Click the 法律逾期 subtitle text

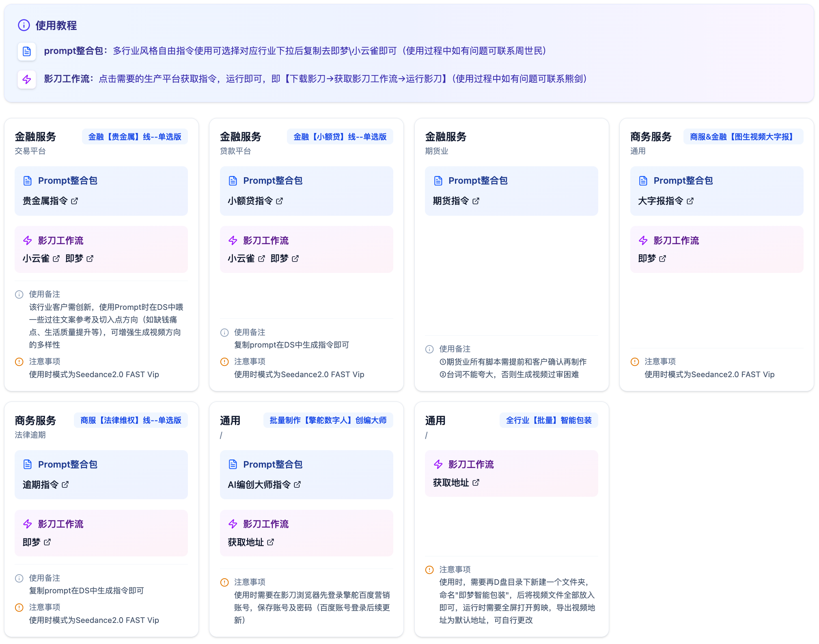(x=30, y=435)
